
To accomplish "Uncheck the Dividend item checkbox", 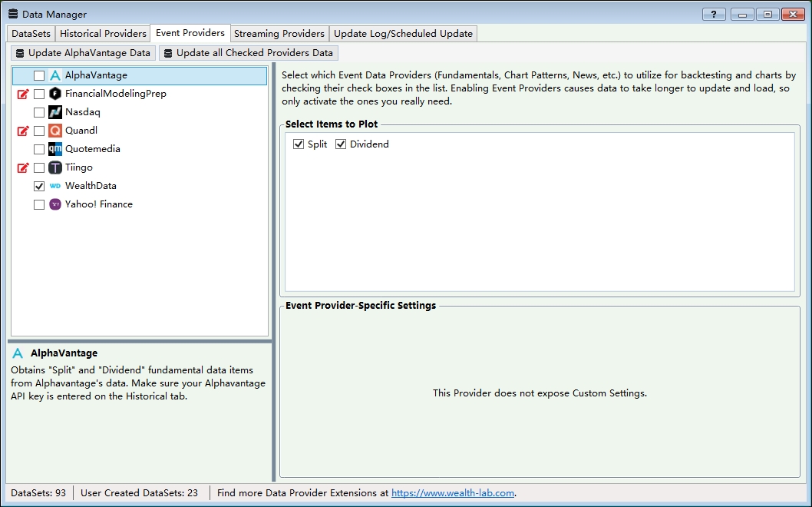I will pyautogui.click(x=341, y=144).
